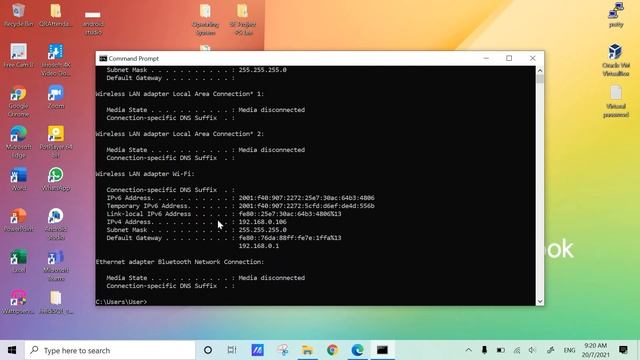The height and width of the screenshot is (360, 640).
Task: Click the Wireless LAN adapter Wi-Fi heading
Action: point(145,173)
